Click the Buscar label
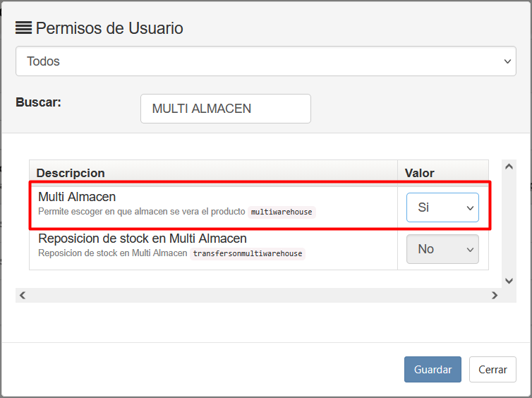532x398 pixels. point(38,102)
